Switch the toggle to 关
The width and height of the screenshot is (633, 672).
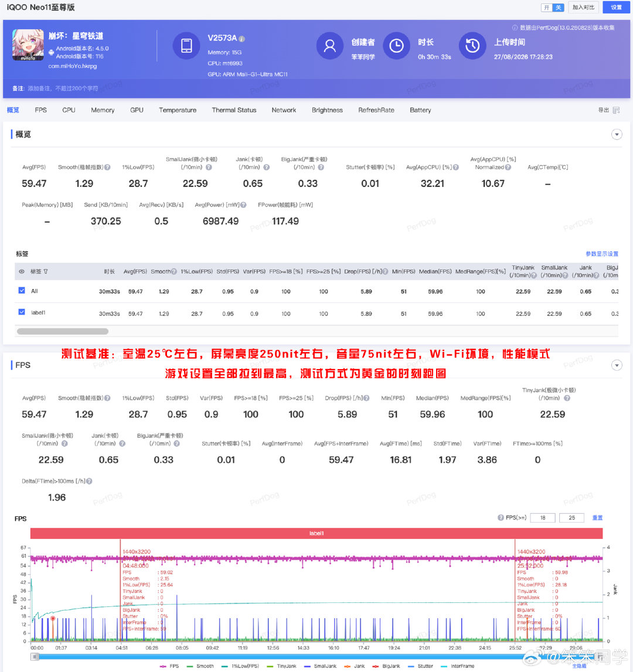point(558,8)
